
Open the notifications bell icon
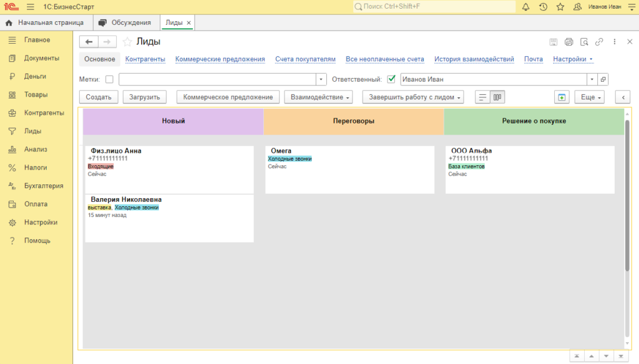click(525, 7)
